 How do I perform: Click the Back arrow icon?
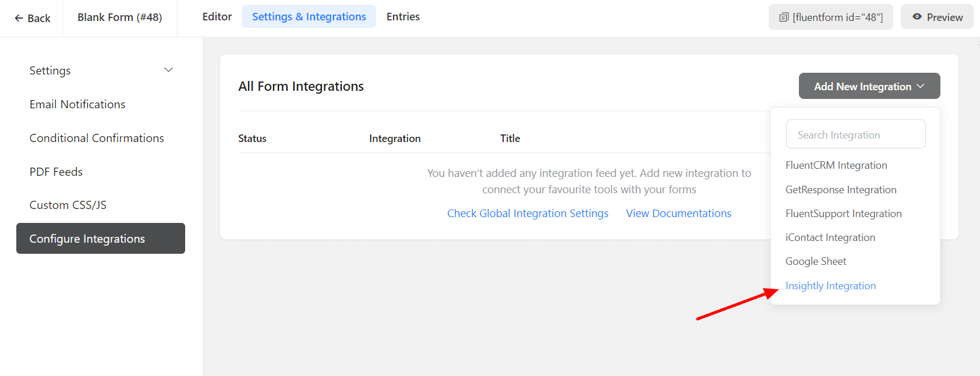[19, 18]
